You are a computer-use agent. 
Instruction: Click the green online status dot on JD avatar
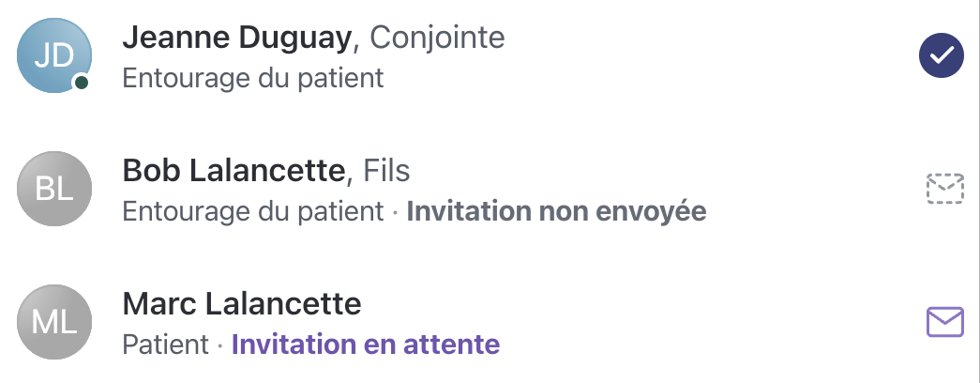coord(82,84)
